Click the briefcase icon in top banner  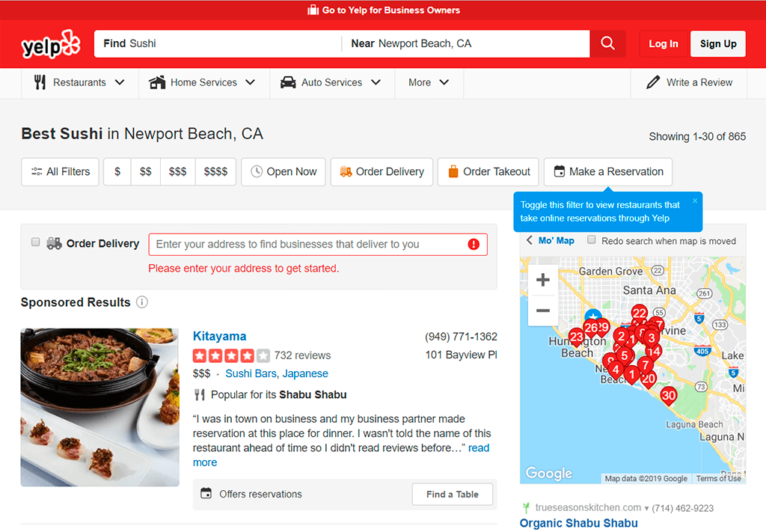tap(313, 10)
